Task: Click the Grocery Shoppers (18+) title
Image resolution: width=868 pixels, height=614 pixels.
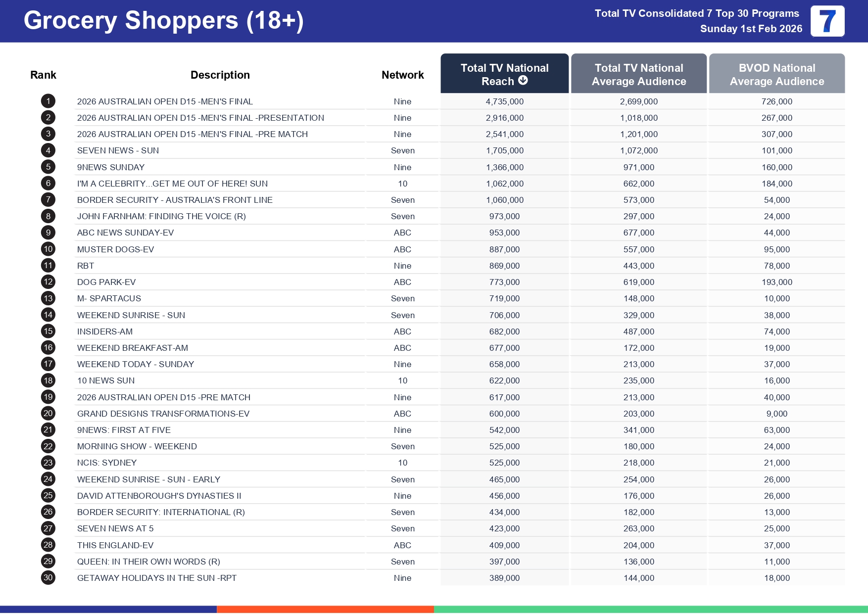Action: click(x=163, y=21)
